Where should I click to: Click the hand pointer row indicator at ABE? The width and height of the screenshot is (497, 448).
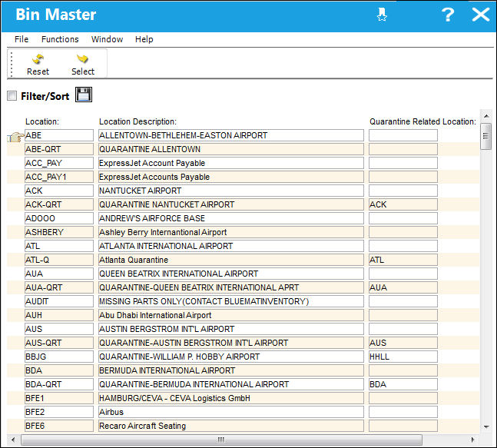pyautogui.click(x=15, y=137)
